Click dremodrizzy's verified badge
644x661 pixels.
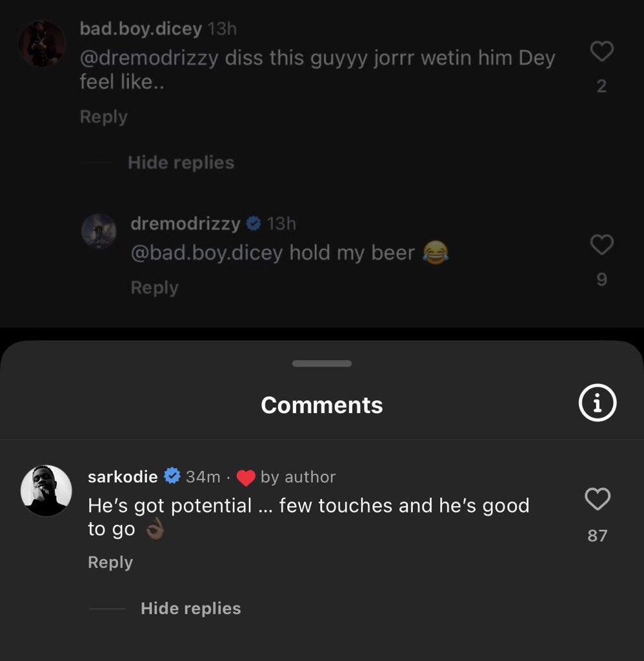tap(254, 223)
